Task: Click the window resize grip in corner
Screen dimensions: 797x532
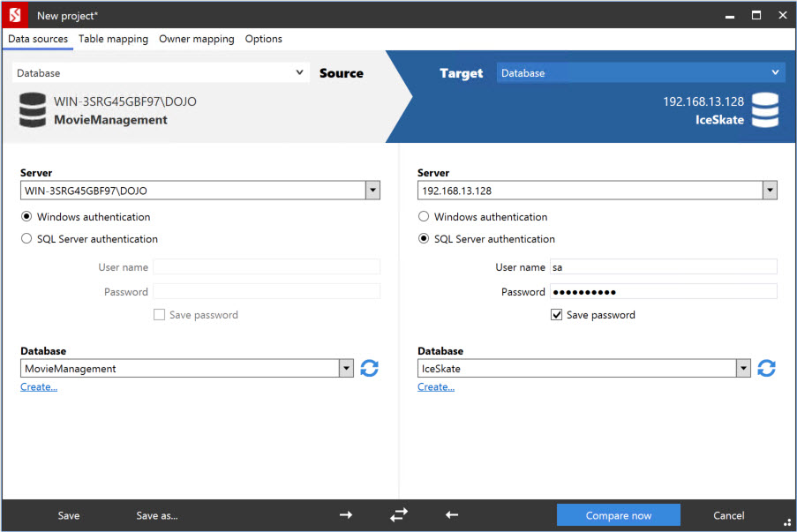Action: 787,522
